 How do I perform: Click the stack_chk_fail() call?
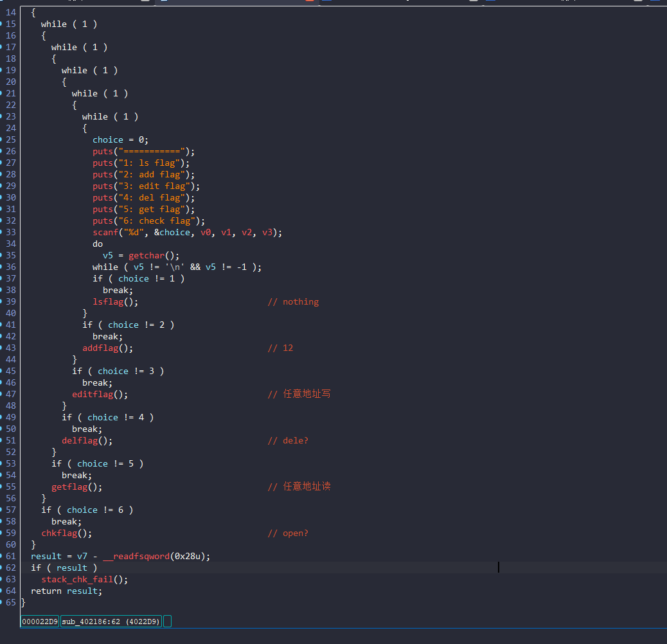(85, 579)
